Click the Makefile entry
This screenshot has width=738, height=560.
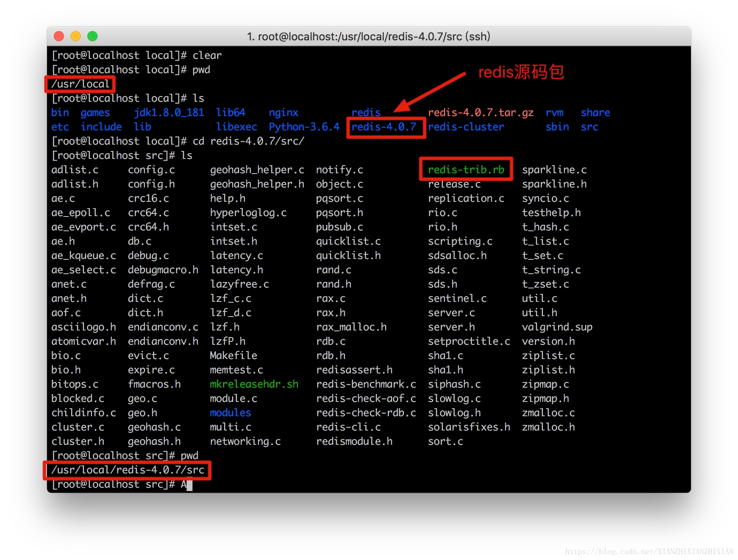(x=233, y=356)
